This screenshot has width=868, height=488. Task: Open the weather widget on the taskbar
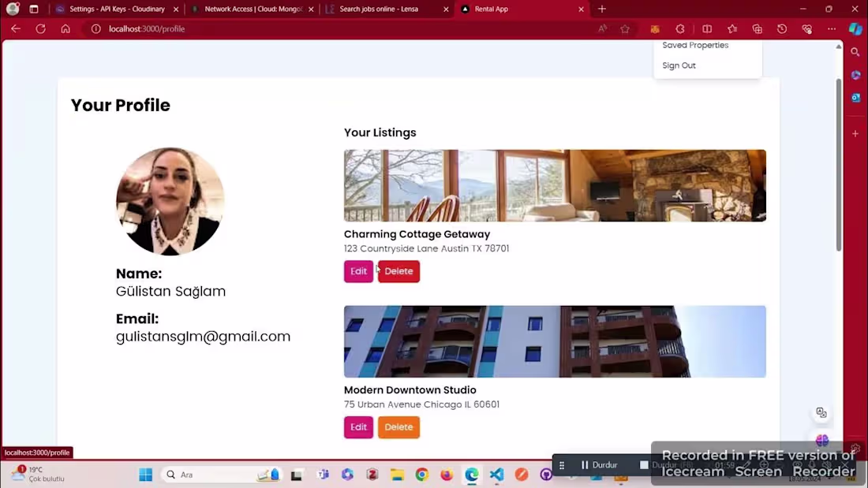click(38, 474)
